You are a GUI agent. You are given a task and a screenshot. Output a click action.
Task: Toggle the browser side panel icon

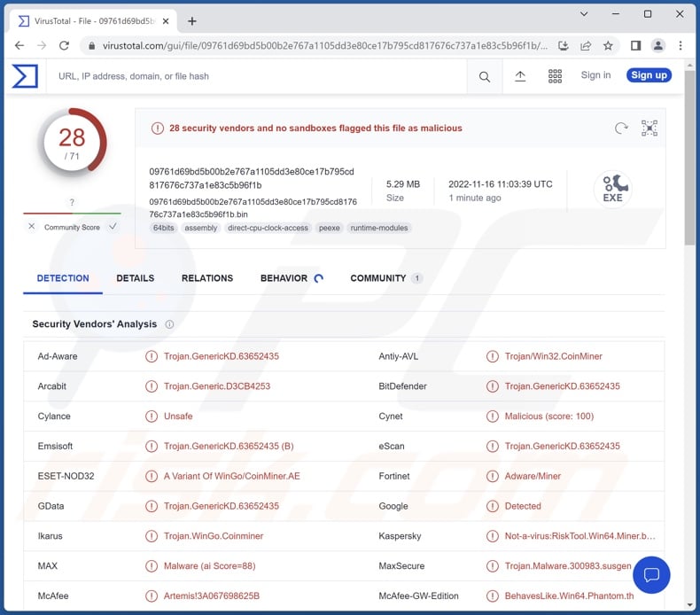(x=635, y=45)
